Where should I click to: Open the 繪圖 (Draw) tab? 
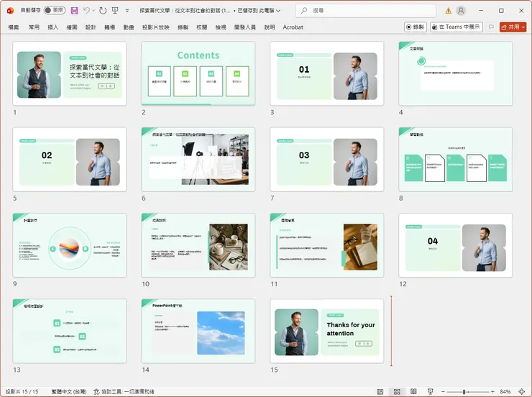point(72,27)
